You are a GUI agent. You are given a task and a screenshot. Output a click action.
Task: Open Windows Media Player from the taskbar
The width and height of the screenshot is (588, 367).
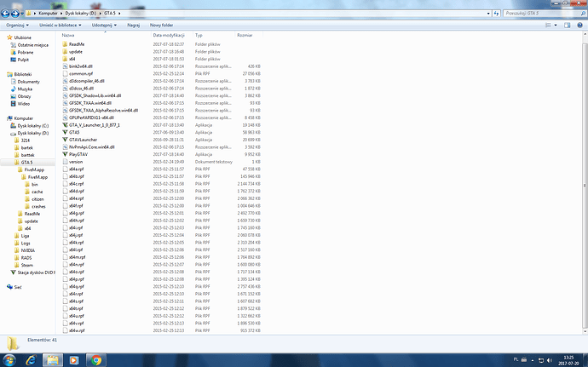point(74,361)
